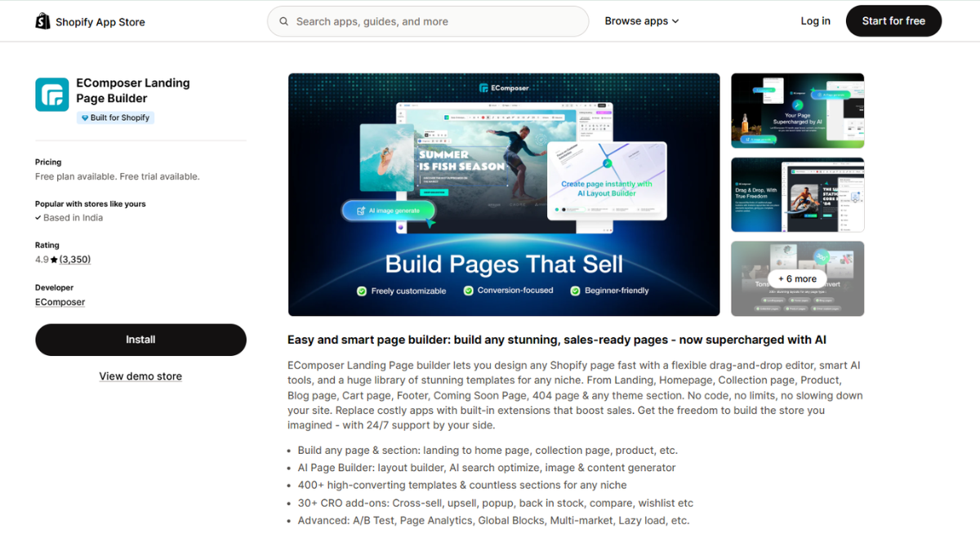Click the Built for Shopify badge

click(x=115, y=118)
